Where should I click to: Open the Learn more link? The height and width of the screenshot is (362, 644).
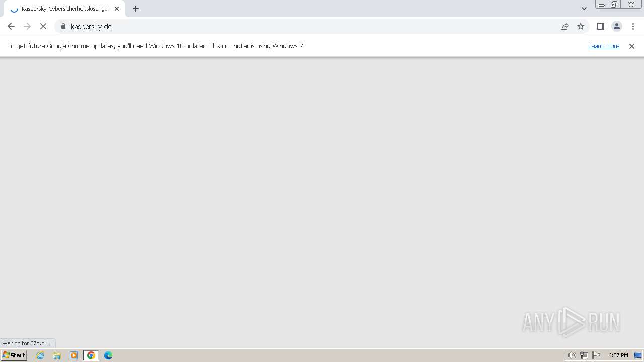[604, 46]
